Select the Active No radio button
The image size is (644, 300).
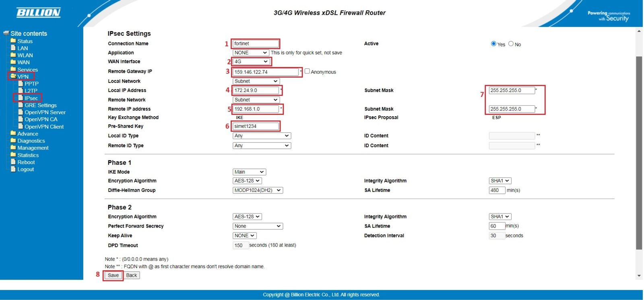[511, 44]
